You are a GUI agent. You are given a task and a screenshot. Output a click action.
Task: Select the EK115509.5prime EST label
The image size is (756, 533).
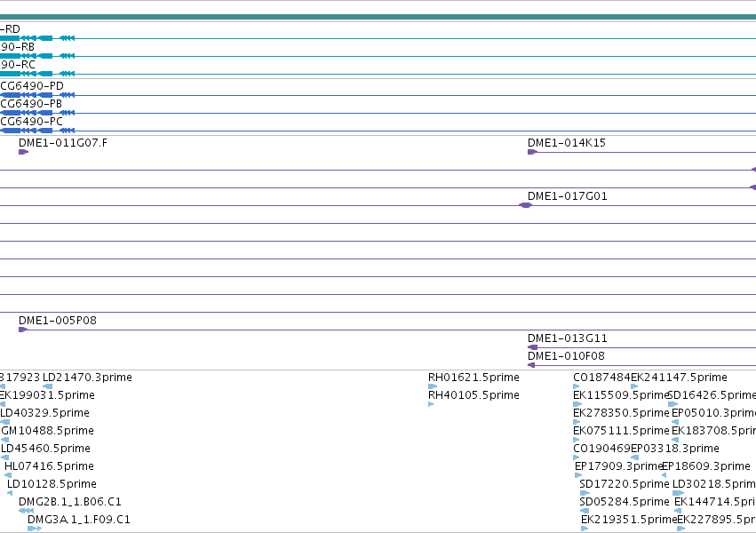pyautogui.click(x=621, y=395)
